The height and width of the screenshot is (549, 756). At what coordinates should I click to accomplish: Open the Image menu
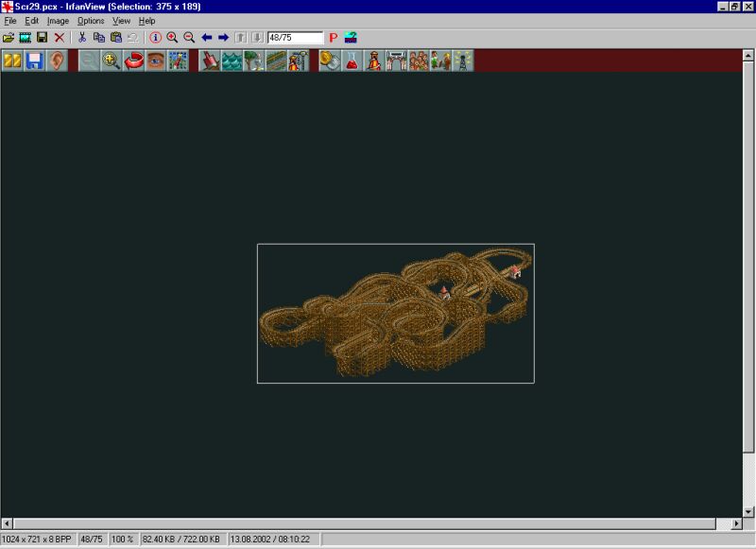click(x=58, y=21)
